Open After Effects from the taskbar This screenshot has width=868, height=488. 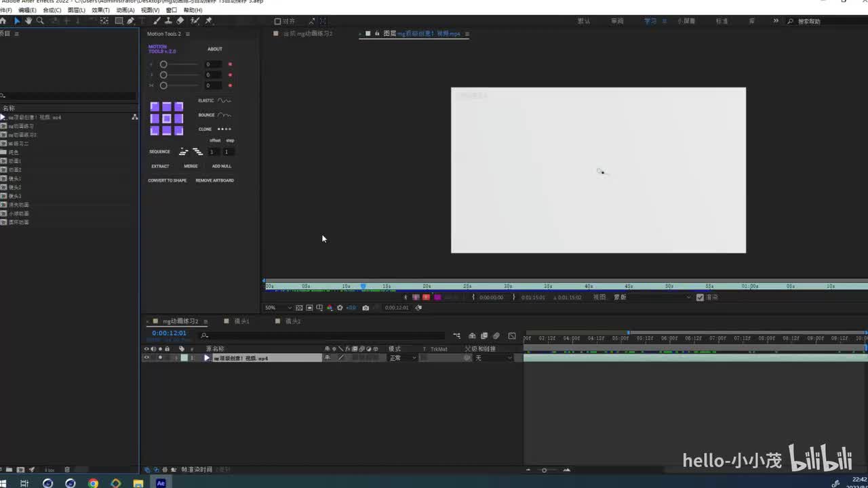[x=161, y=483]
